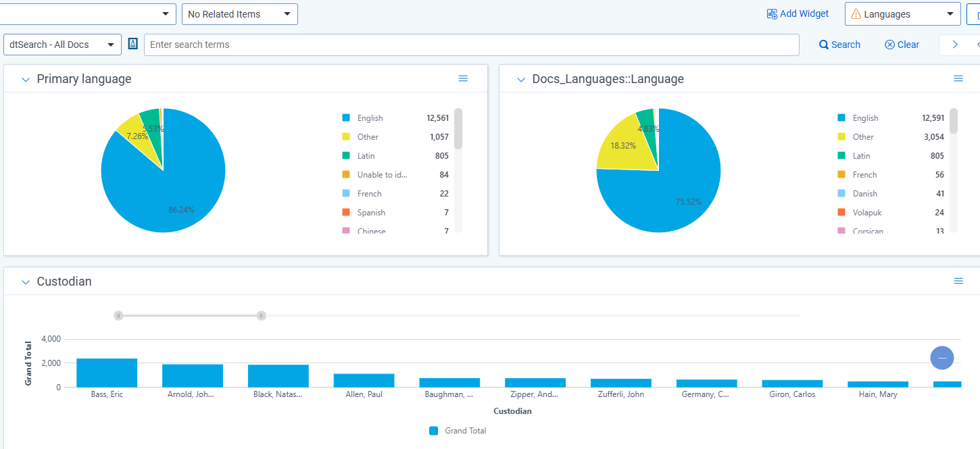Image resolution: width=980 pixels, height=449 pixels.
Task: Click the blue minus floating button
Action: (x=942, y=358)
